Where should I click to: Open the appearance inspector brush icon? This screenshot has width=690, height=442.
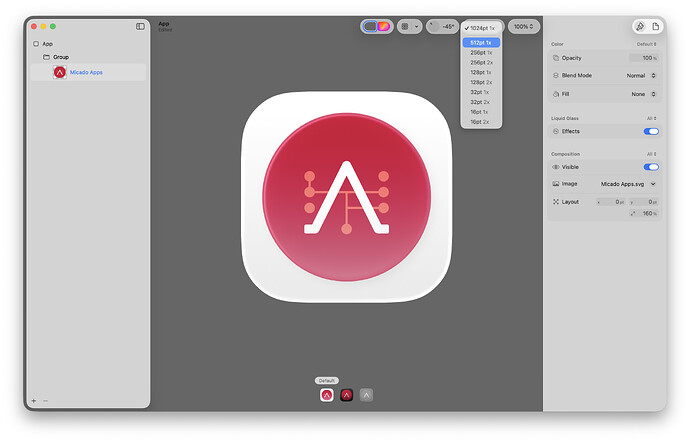pyautogui.click(x=639, y=26)
